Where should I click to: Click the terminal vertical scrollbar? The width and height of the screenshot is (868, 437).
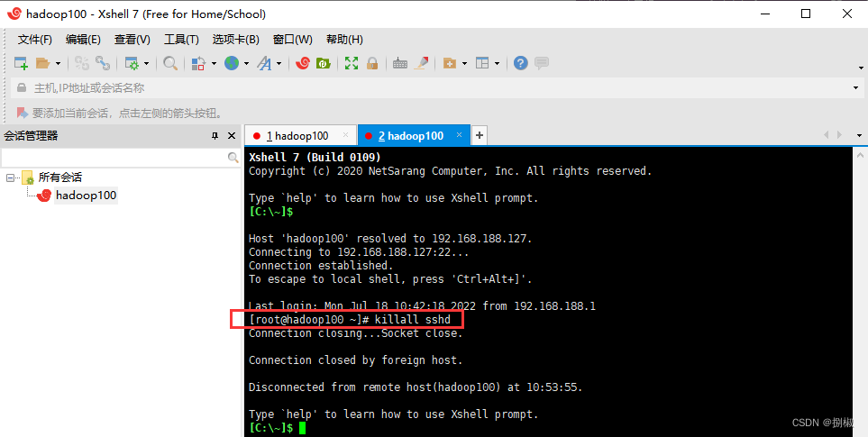point(859,292)
